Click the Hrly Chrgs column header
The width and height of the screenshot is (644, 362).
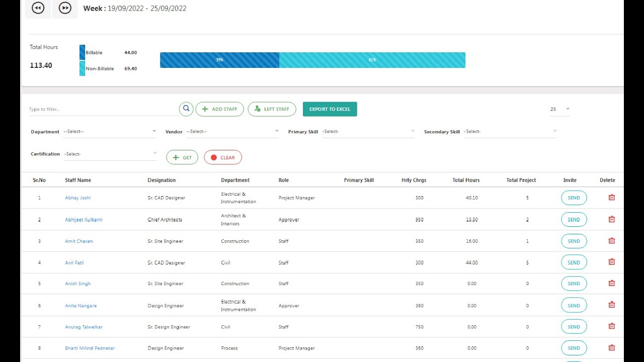(x=414, y=180)
